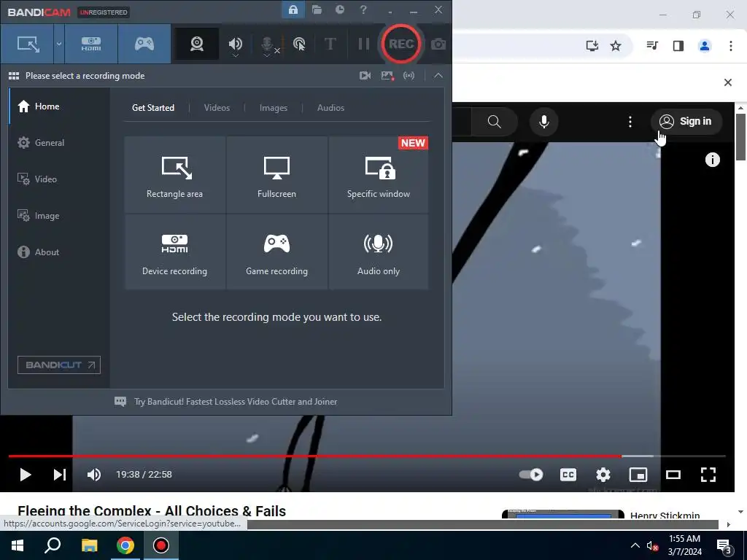747x560 pixels.
Task: Open the output folder icon in title bar
Action: pyautogui.click(x=317, y=9)
